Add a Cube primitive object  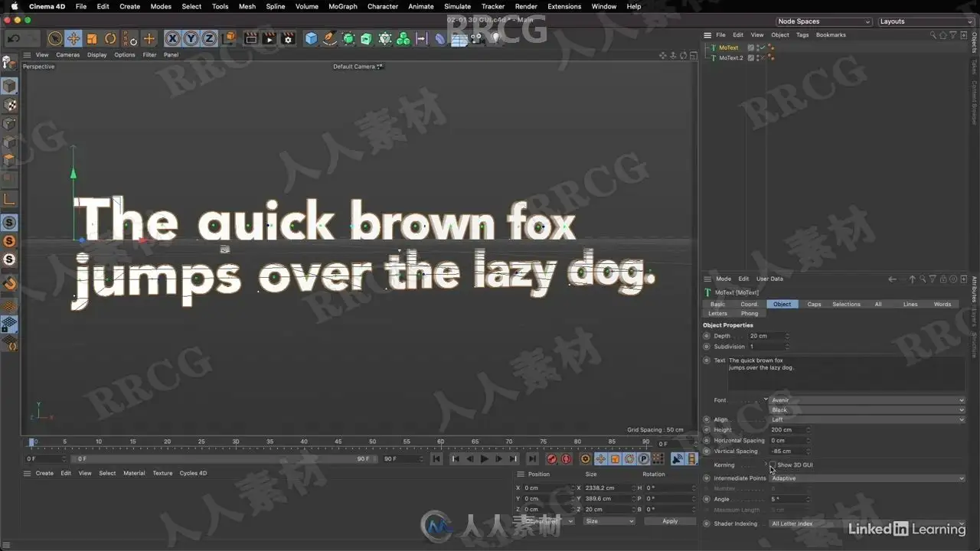tap(311, 38)
